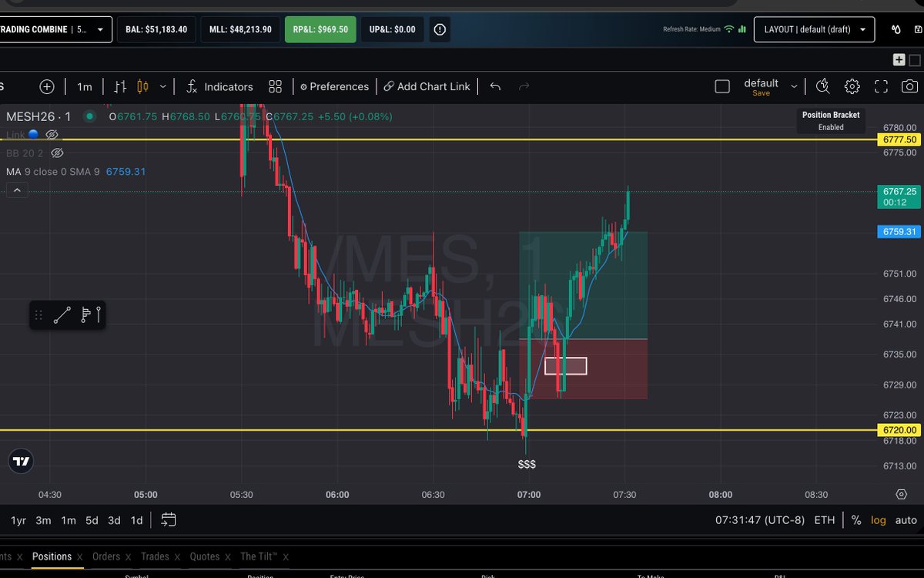Open the indicator templates grid icon
The image size is (924, 578).
(276, 86)
